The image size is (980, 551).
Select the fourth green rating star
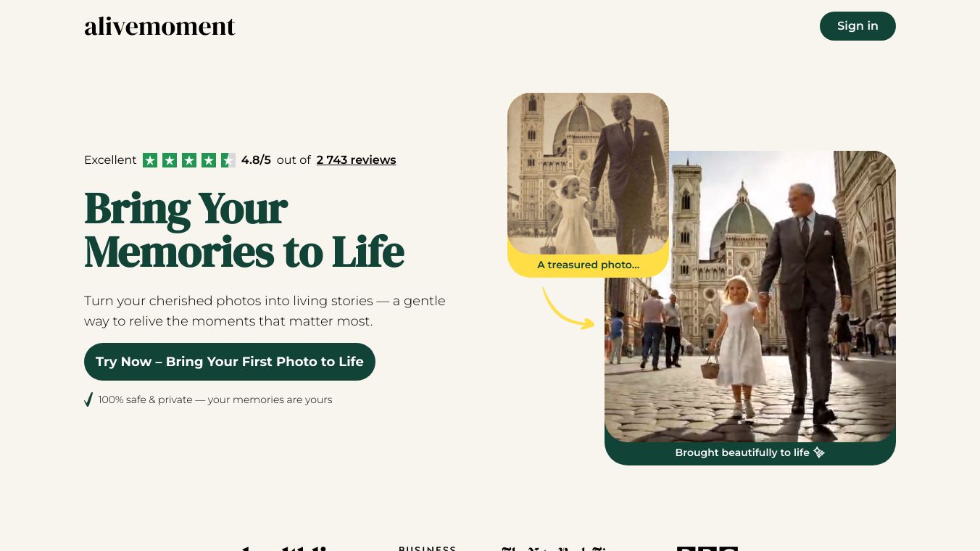(x=209, y=160)
